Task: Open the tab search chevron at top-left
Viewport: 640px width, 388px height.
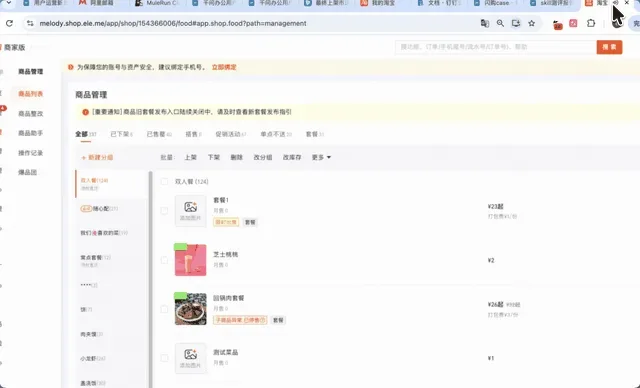Action: [x=8, y=3]
